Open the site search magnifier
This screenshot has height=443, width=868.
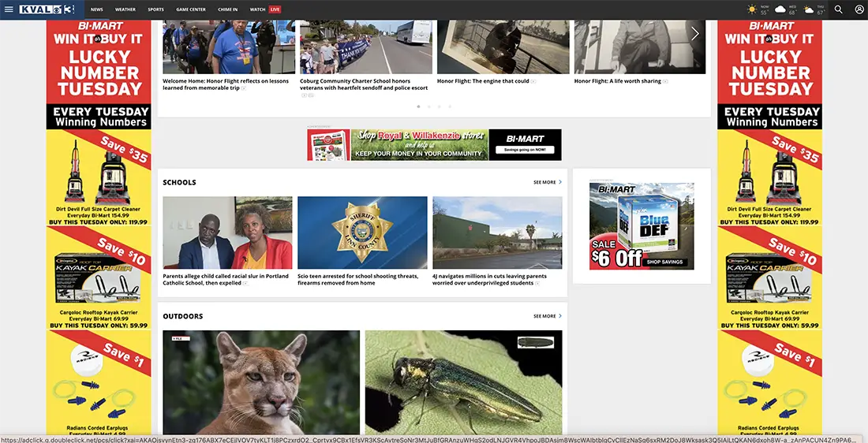click(x=838, y=9)
